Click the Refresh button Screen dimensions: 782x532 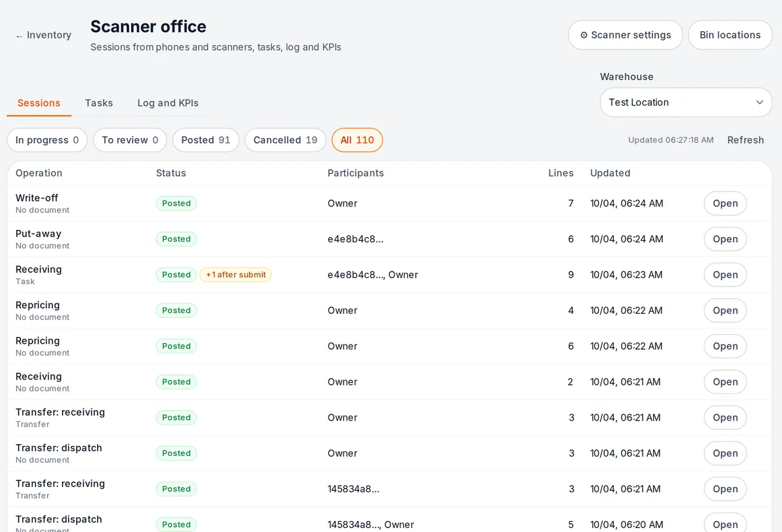(x=746, y=140)
